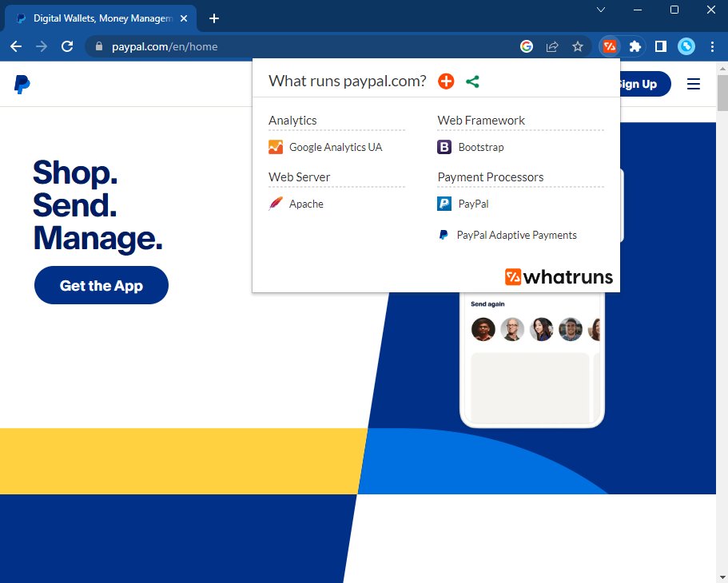Click the Google Analytics UA icon
This screenshot has height=583, width=728.
click(276, 147)
